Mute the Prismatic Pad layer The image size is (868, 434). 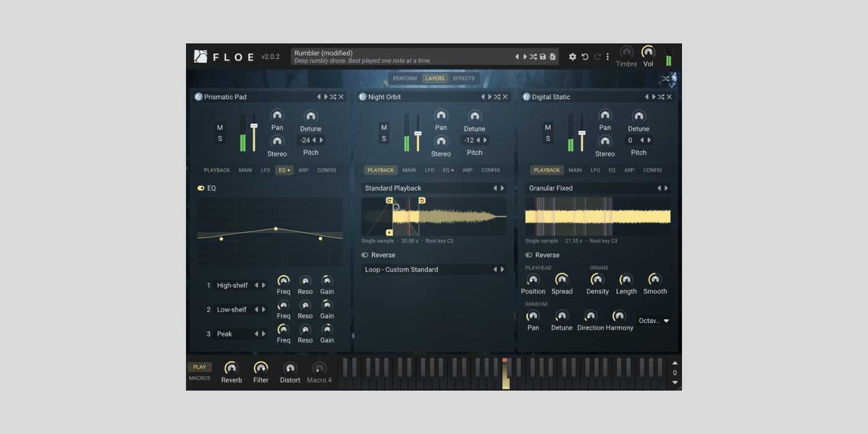(219, 128)
